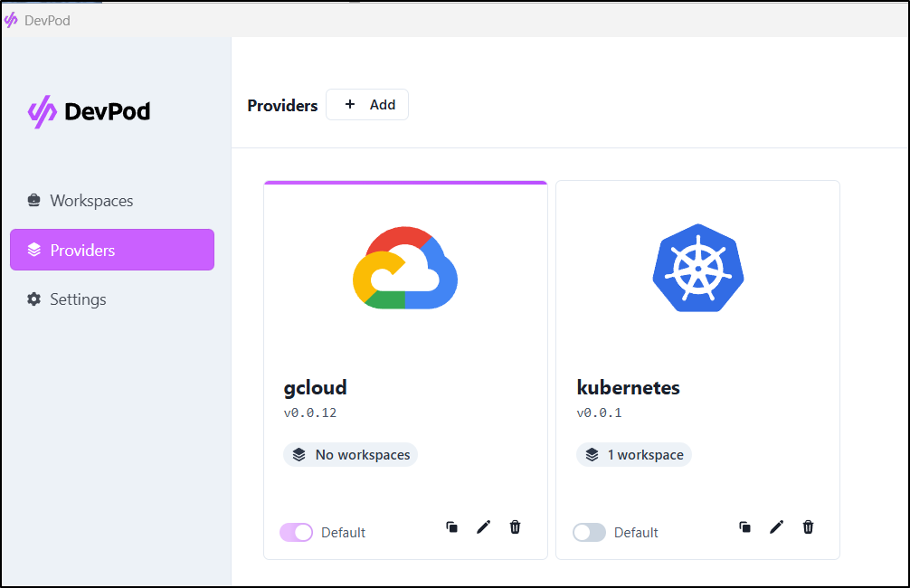Click the plus icon in Add button
Image resolution: width=910 pixels, height=588 pixels.
tap(350, 104)
